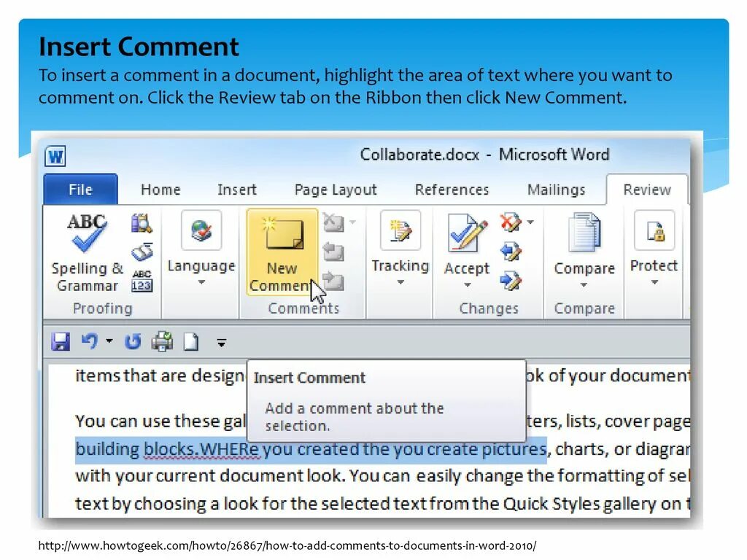This screenshot has width=747, height=560.
Task: Click the Delete comment icon
Action: (x=333, y=222)
